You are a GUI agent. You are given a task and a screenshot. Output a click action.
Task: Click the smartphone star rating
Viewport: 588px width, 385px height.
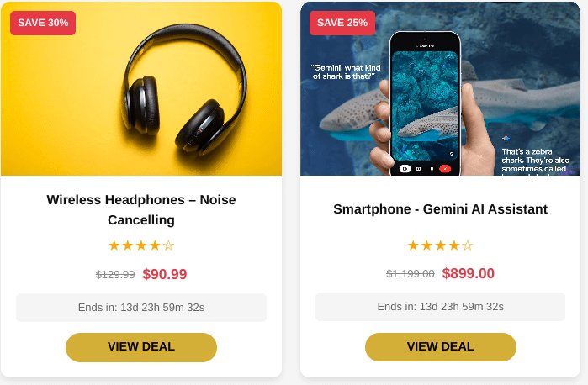pyautogui.click(x=440, y=245)
